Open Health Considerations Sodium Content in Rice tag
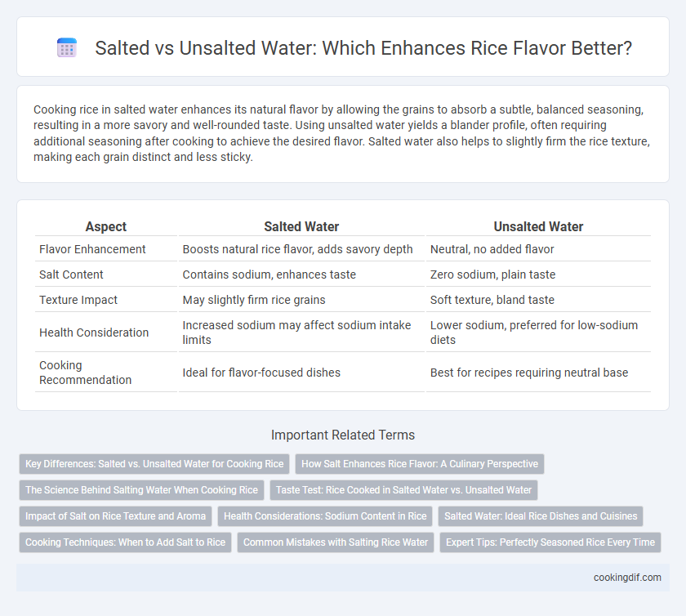Image resolution: width=686 pixels, height=616 pixels. 325,516
